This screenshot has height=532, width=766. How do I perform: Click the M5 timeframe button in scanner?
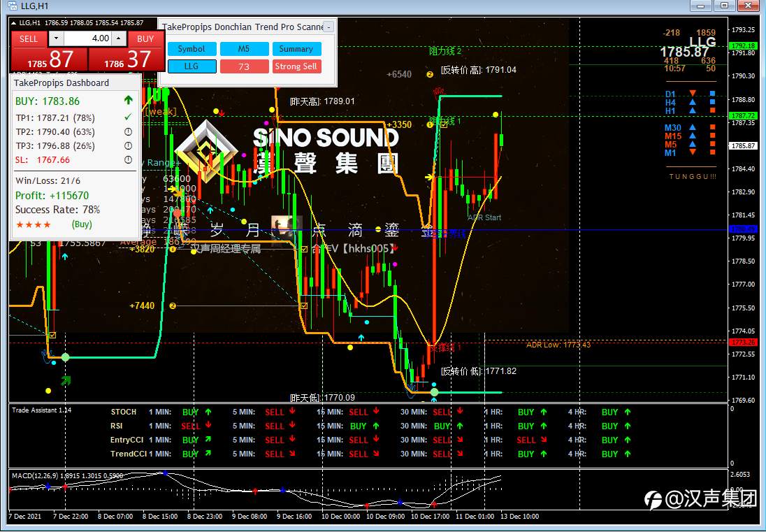(x=244, y=49)
